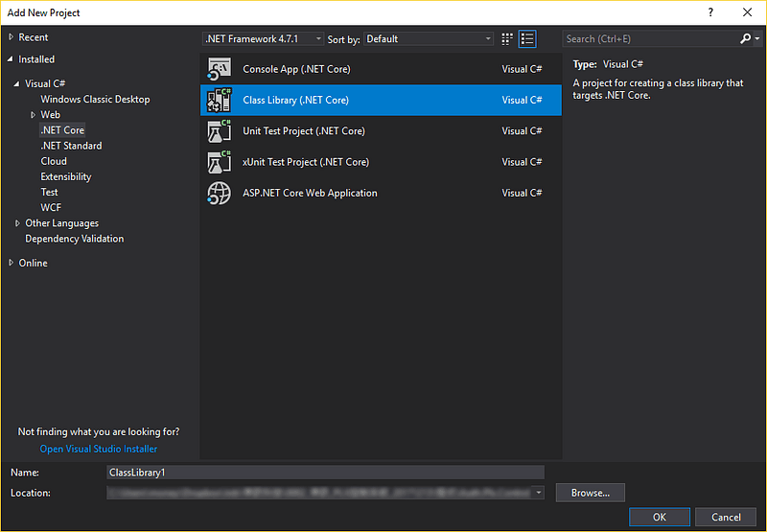Image resolution: width=767 pixels, height=532 pixels.
Task: Select the Online label
Action: click(x=34, y=263)
